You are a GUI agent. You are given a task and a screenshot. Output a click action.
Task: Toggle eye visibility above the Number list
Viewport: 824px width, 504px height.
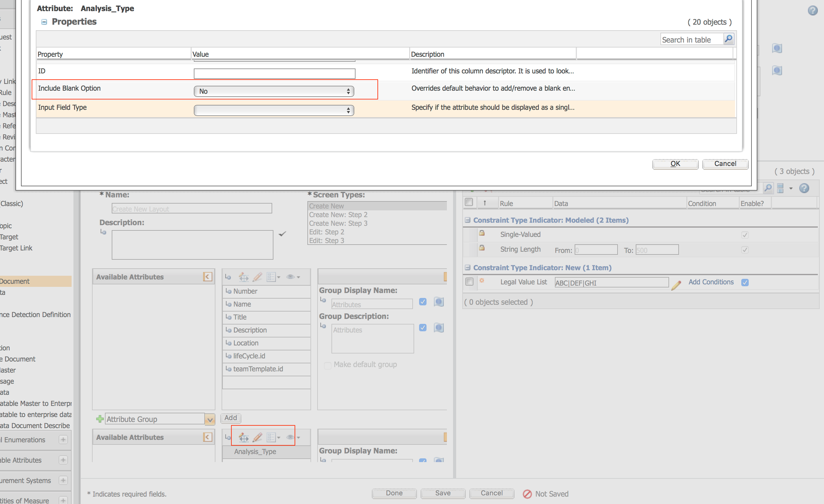[x=290, y=277]
